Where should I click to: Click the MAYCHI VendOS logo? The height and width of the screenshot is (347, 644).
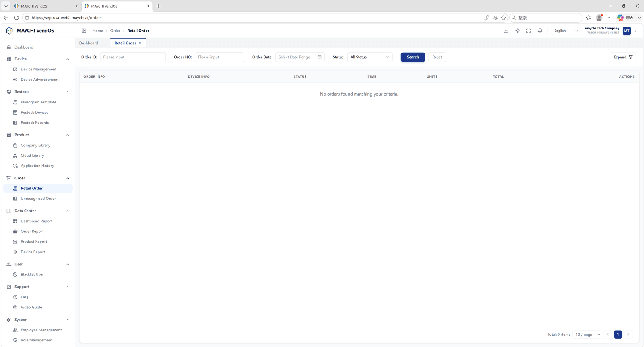[x=30, y=31]
